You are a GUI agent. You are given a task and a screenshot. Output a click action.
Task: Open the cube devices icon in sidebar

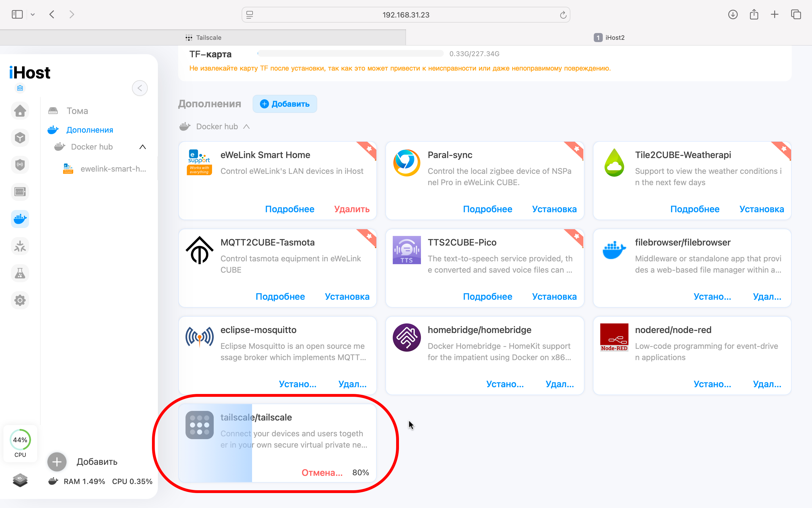[x=20, y=138]
